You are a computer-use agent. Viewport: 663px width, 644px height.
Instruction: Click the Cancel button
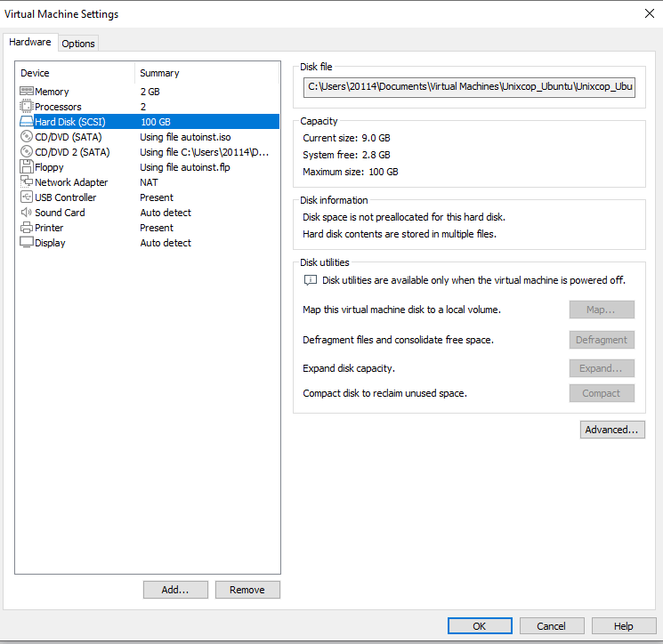coord(552,626)
